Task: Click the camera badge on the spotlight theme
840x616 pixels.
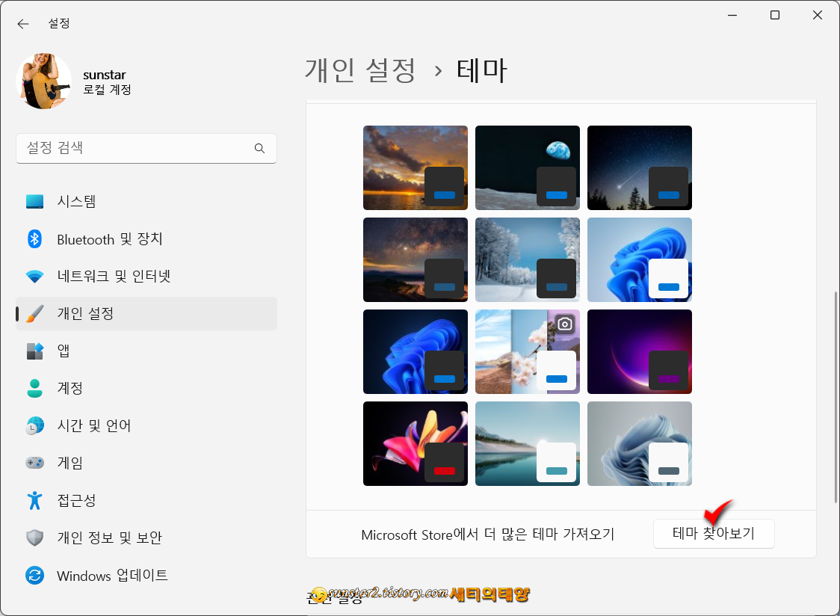Action: click(x=564, y=324)
